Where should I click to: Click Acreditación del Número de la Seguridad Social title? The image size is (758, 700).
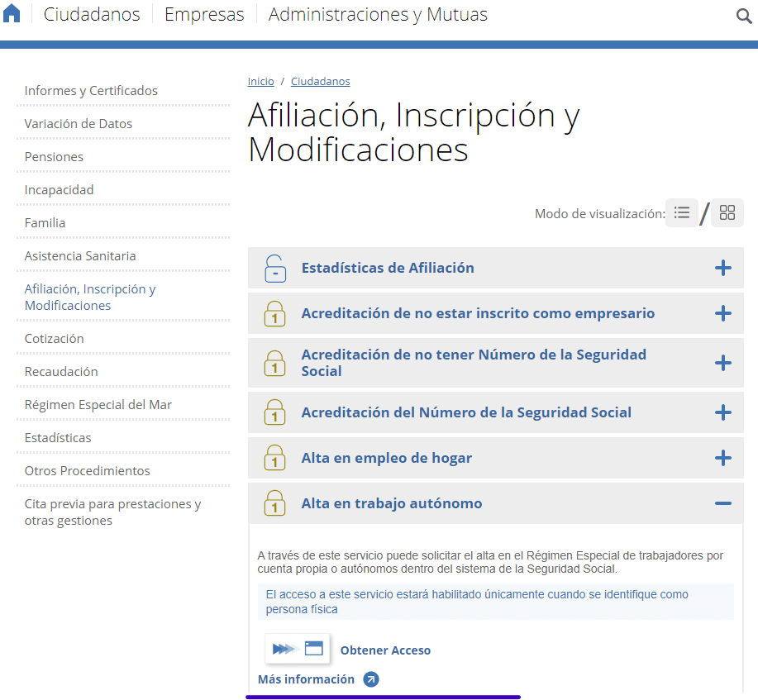click(466, 412)
